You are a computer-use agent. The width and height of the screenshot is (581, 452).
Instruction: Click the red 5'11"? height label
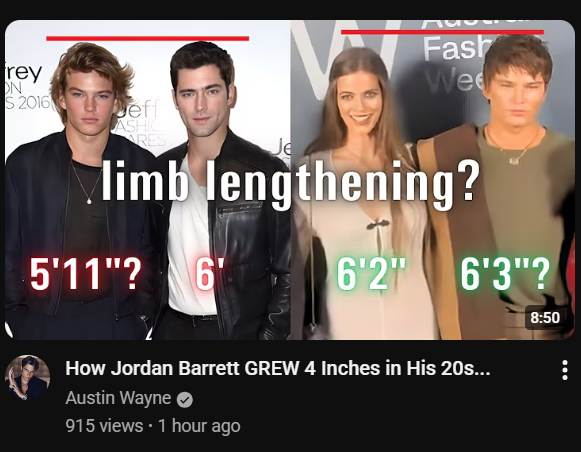[86, 274]
